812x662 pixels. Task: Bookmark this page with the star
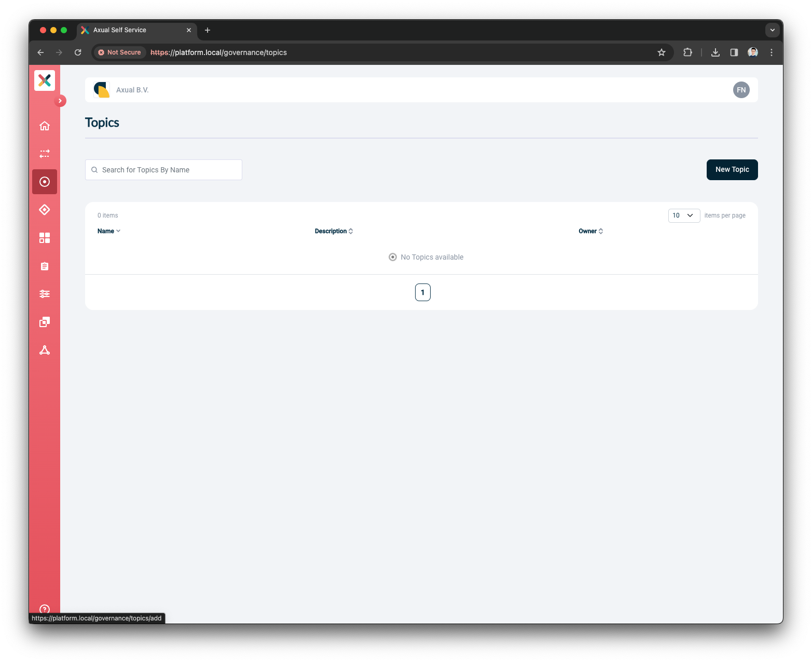661,52
